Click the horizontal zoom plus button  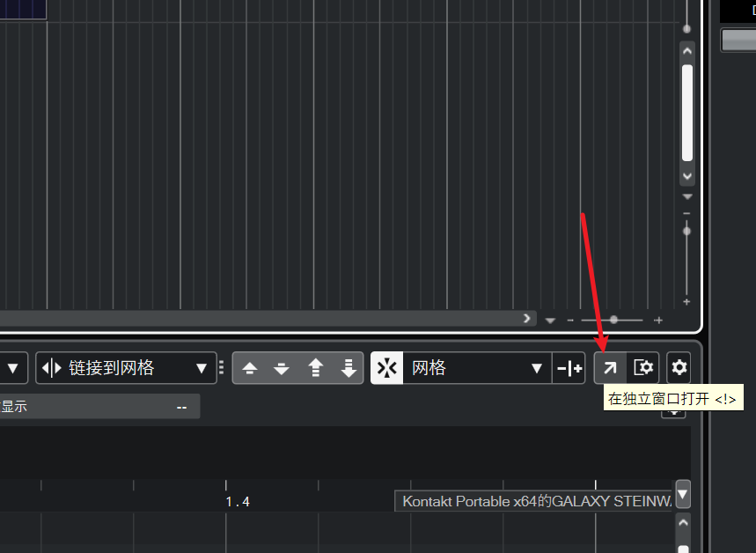pos(658,320)
